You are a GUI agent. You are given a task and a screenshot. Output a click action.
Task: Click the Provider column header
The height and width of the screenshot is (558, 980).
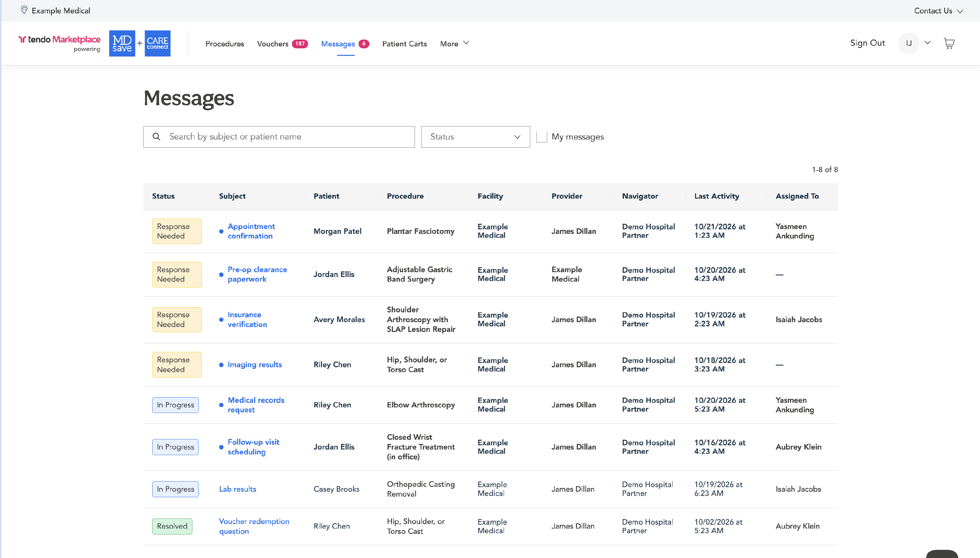567,196
